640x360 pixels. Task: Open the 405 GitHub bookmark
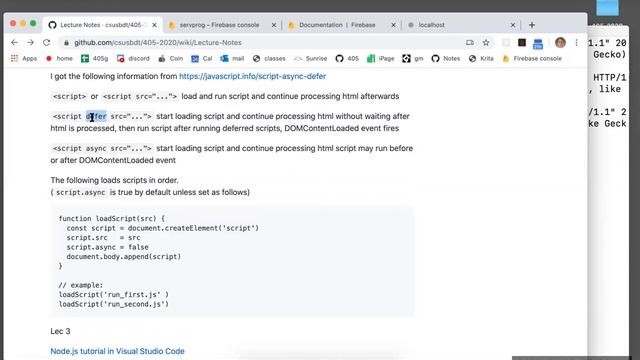coord(347,58)
